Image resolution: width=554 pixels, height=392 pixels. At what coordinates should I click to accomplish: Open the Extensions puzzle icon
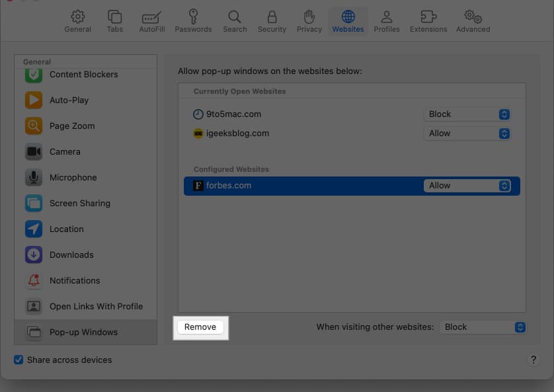pyautogui.click(x=428, y=17)
